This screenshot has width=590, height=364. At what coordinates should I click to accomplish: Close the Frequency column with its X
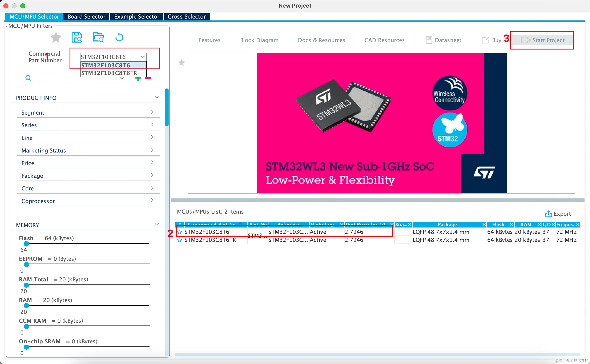coord(578,225)
